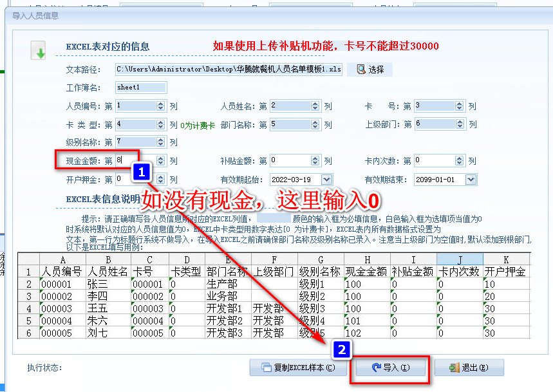This screenshot has height=392, width=553.
Task: Click the 执行状态 status label
Action: pos(44,368)
